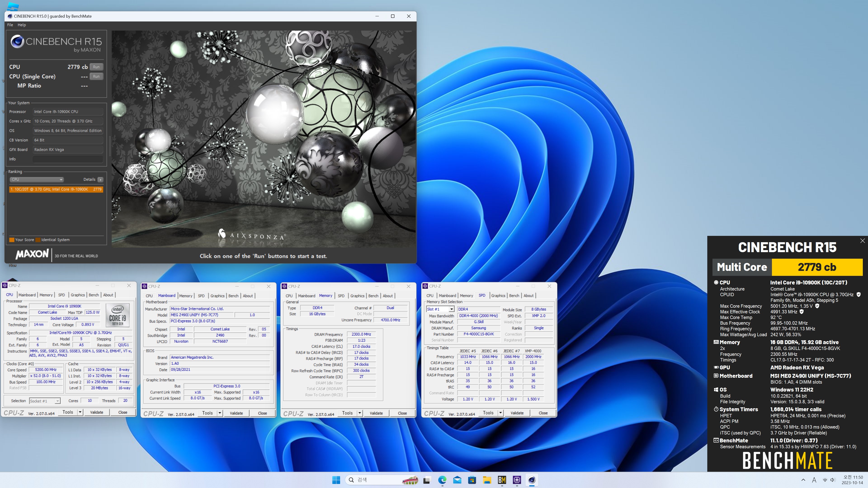Open the Cinebench File menu

(10, 25)
